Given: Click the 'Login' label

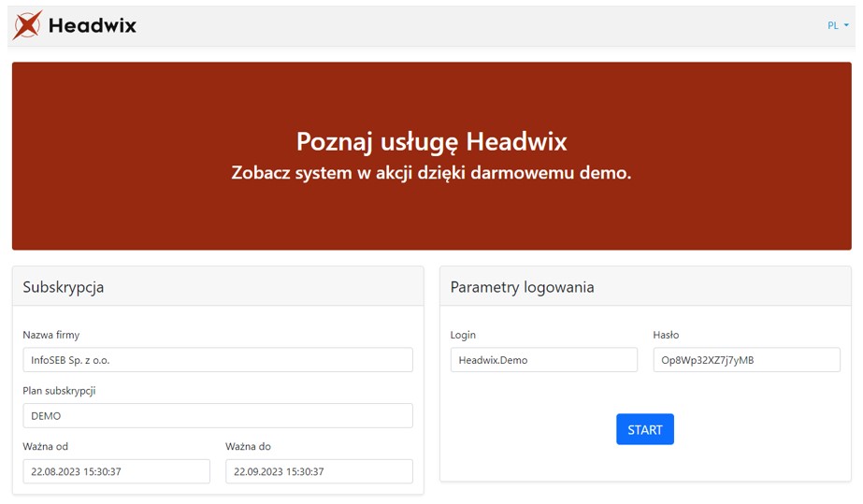Looking at the screenshot, I should 463,335.
